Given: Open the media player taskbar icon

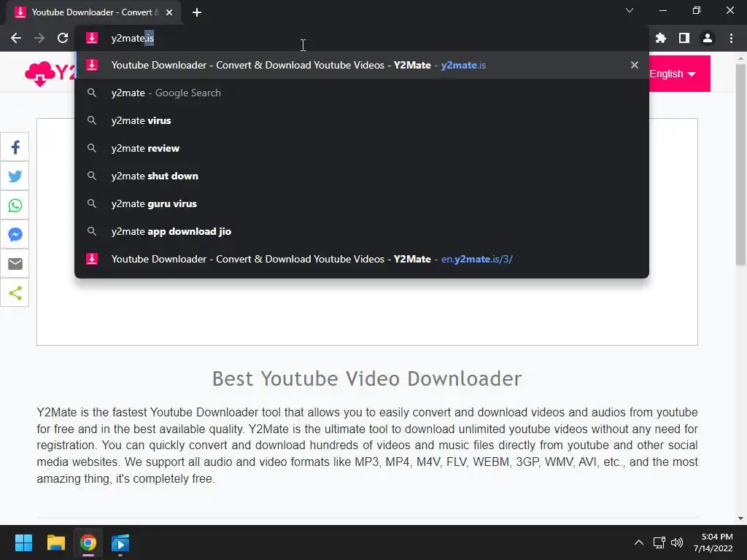Looking at the screenshot, I should 120,542.
